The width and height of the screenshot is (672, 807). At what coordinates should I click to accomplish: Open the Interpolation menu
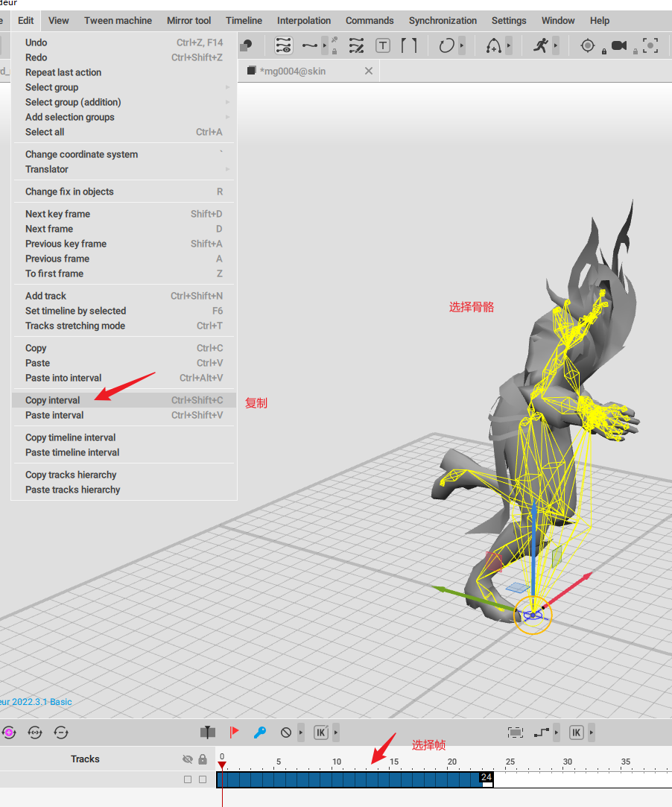click(x=303, y=21)
